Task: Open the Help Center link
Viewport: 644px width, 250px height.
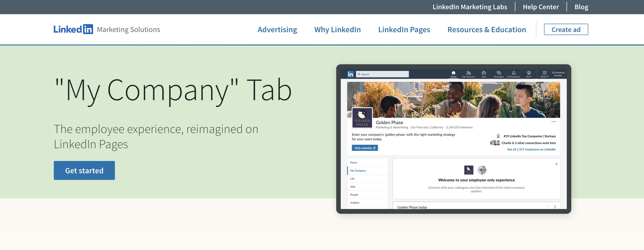Action: [540, 7]
